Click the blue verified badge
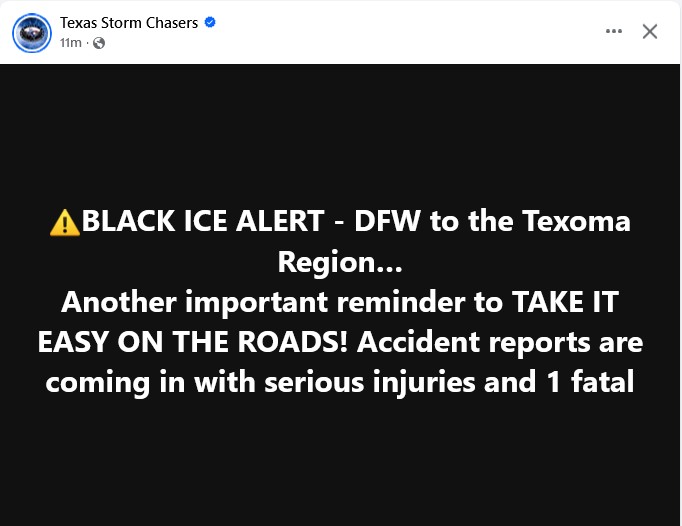The width and height of the screenshot is (682, 526). click(210, 23)
